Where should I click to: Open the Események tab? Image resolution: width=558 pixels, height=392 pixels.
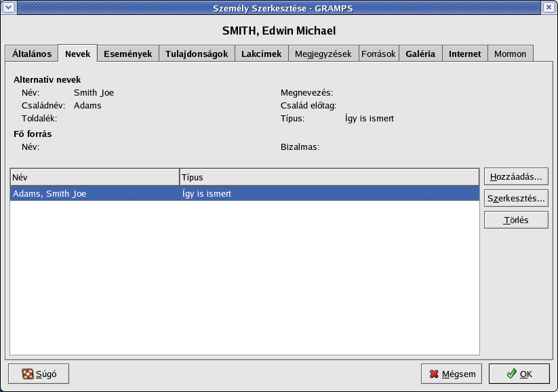coord(127,54)
